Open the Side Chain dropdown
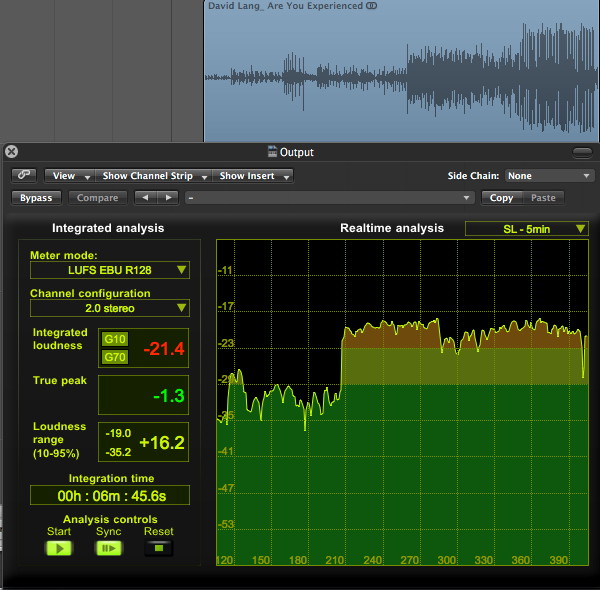Viewport: 600px width, 590px height. pyautogui.click(x=549, y=176)
